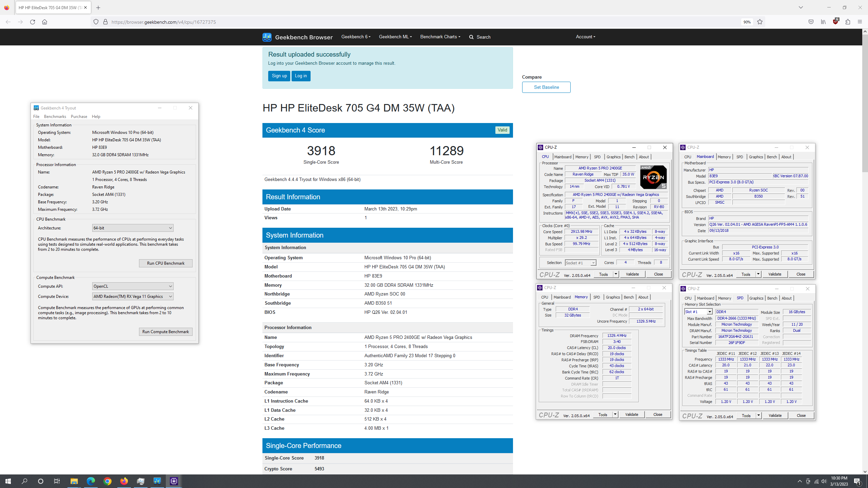Click the uBlock extension icon

[x=835, y=22]
